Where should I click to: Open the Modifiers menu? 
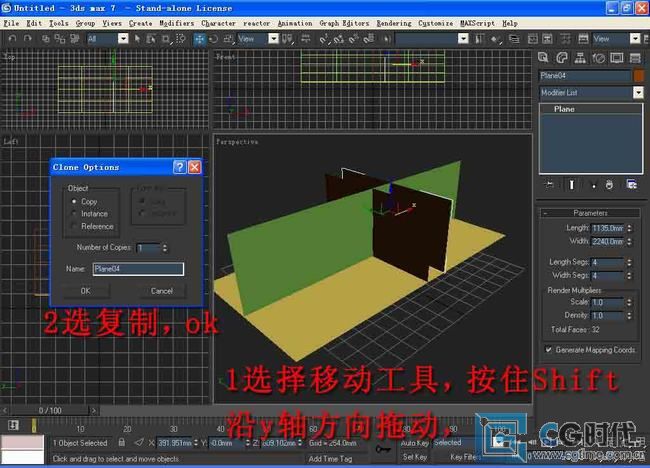pyautogui.click(x=177, y=23)
